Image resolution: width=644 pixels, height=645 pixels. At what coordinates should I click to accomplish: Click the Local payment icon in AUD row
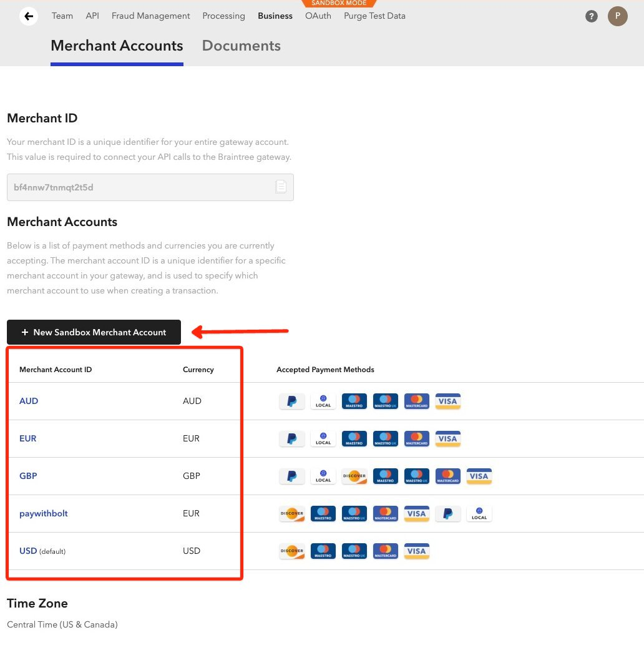pyautogui.click(x=323, y=401)
